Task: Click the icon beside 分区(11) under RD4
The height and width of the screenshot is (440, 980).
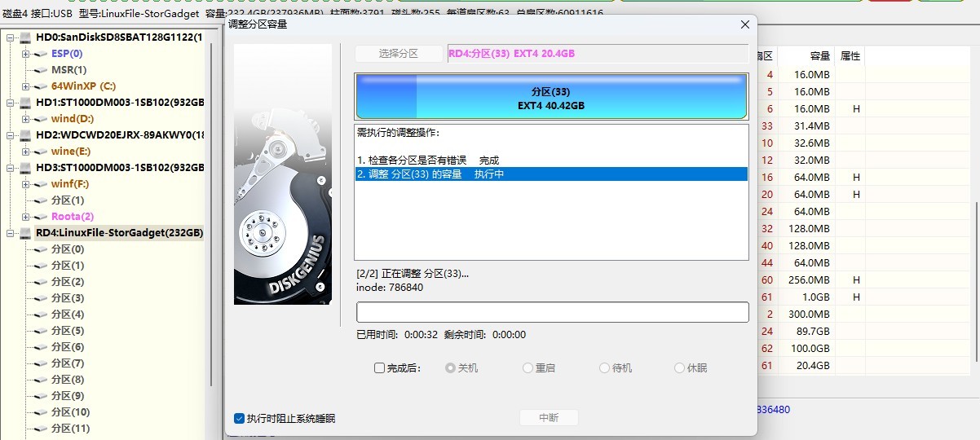Action: pyautogui.click(x=42, y=429)
